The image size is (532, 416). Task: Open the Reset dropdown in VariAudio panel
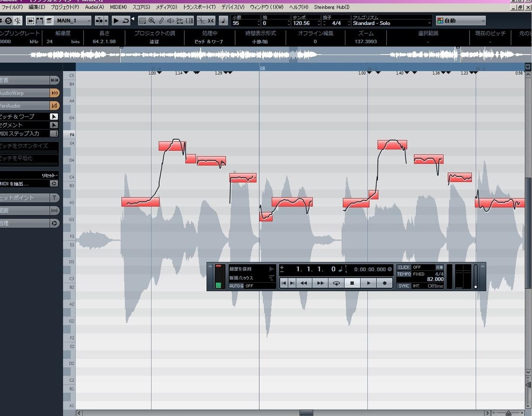tap(50, 175)
